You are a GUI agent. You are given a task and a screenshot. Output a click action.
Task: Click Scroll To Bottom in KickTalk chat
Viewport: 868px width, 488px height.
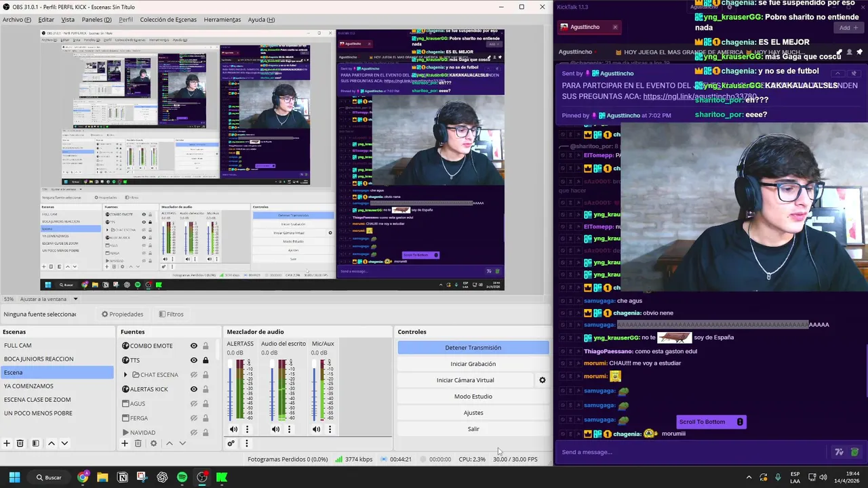coord(711,422)
